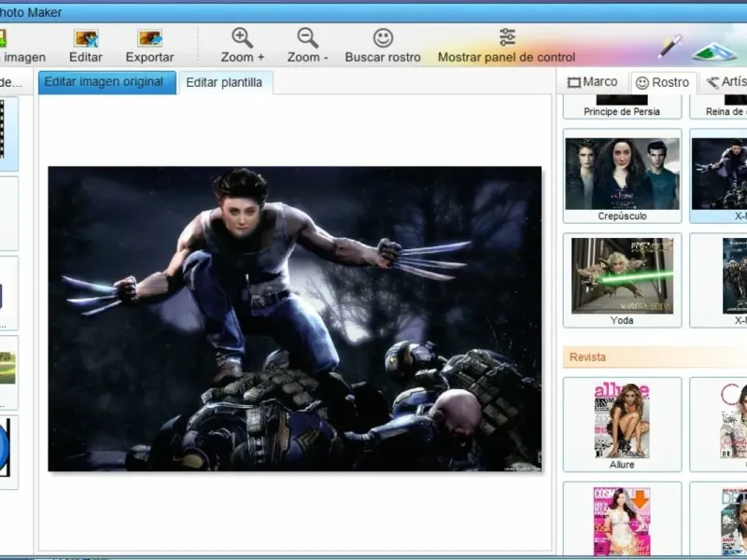Viewport: 747px width, 560px height.
Task: Zoom out with the Zoom - magnifier
Action: pyautogui.click(x=307, y=38)
